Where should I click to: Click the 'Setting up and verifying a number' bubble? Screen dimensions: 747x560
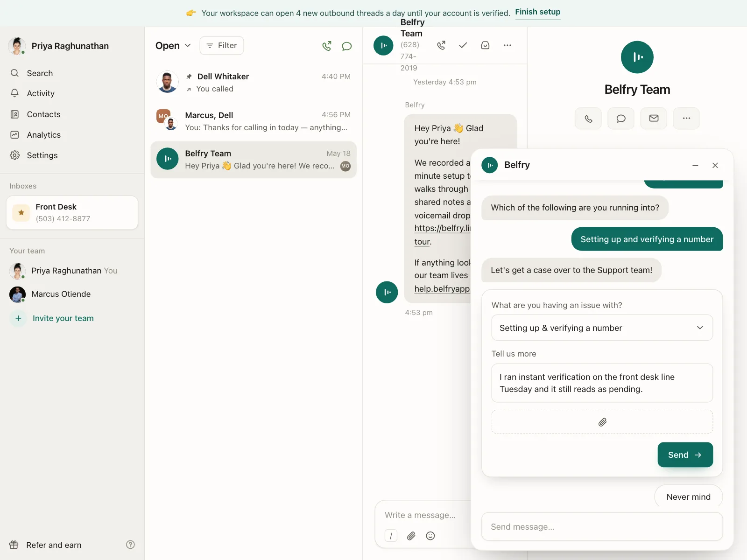click(x=647, y=239)
